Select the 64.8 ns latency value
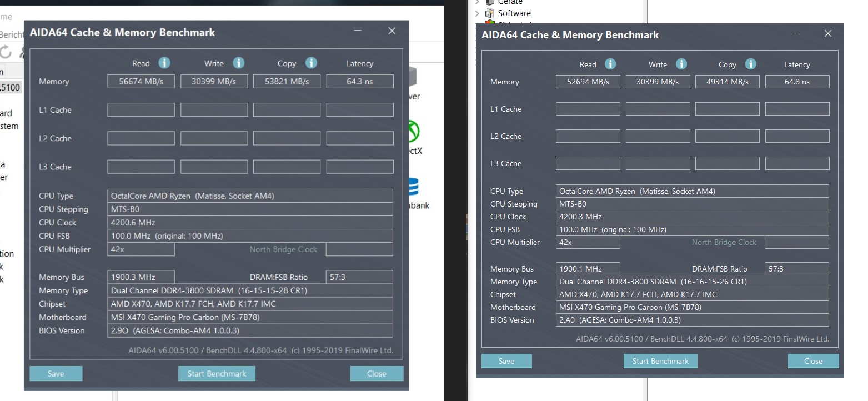Screen dimensions: 868x401 pos(797,82)
